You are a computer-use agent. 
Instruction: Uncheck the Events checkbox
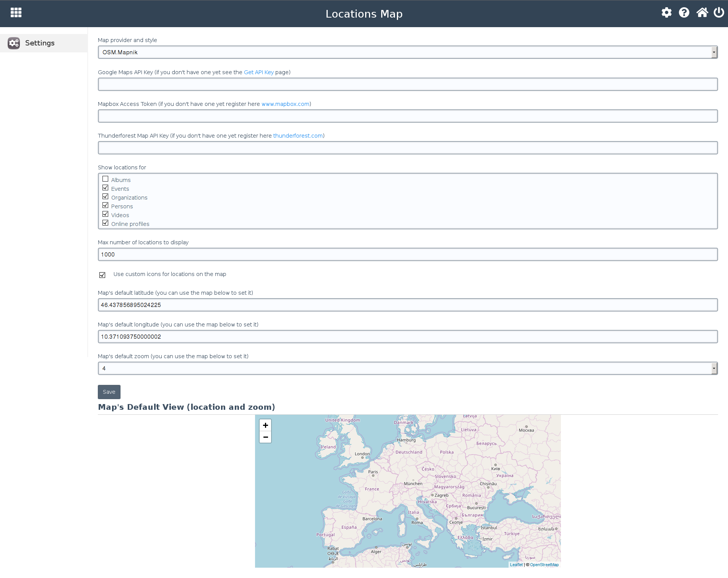106,188
